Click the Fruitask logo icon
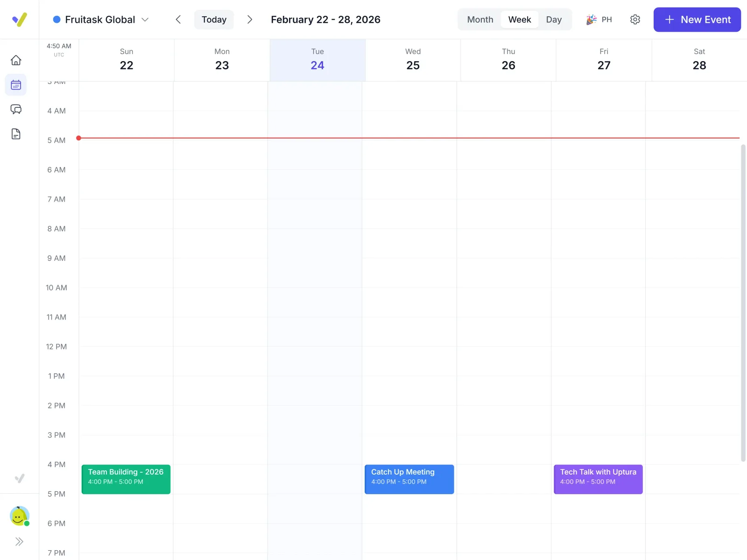The width and height of the screenshot is (747, 560). (x=19, y=20)
